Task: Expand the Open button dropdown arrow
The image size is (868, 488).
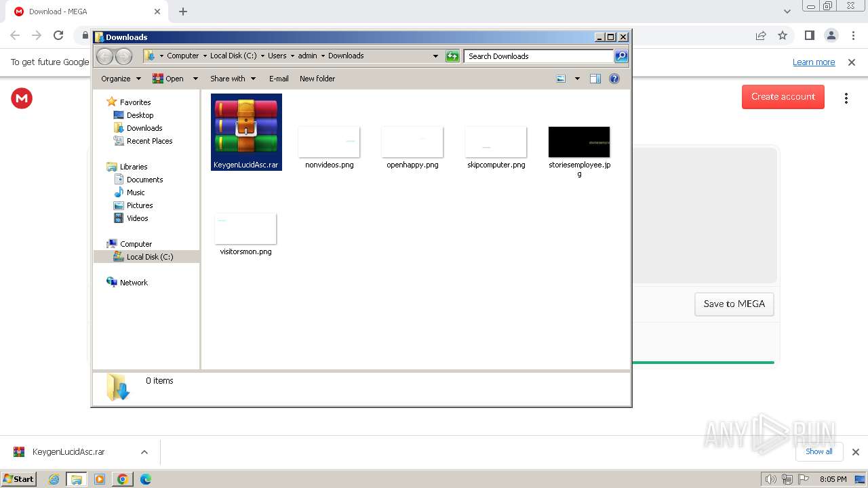Action: pyautogui.click(x=195, y=79)
